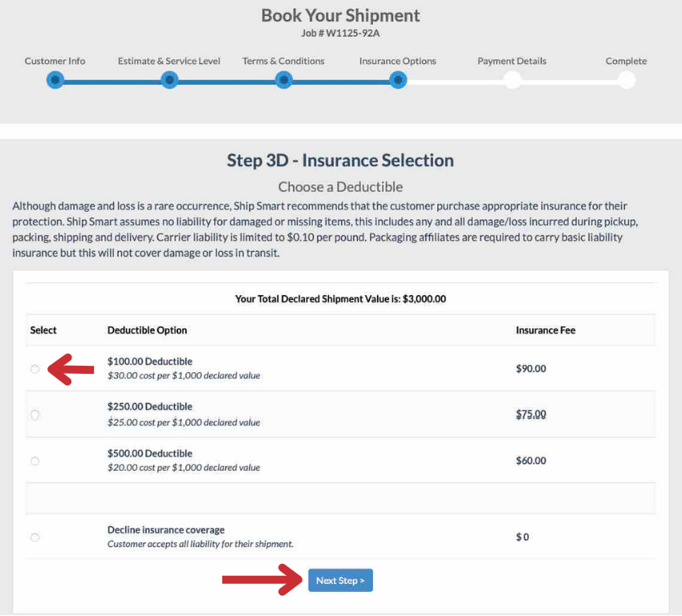The height and width of the screenshot is (616, 682).
Task: Click the Payment Details step label
Action: click(x=512, y=61)
